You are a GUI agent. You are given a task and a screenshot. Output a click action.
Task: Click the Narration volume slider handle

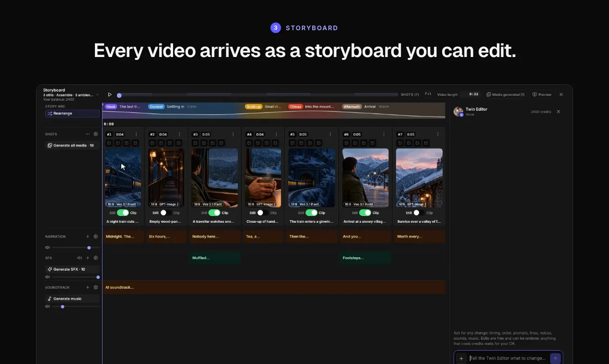89,248
